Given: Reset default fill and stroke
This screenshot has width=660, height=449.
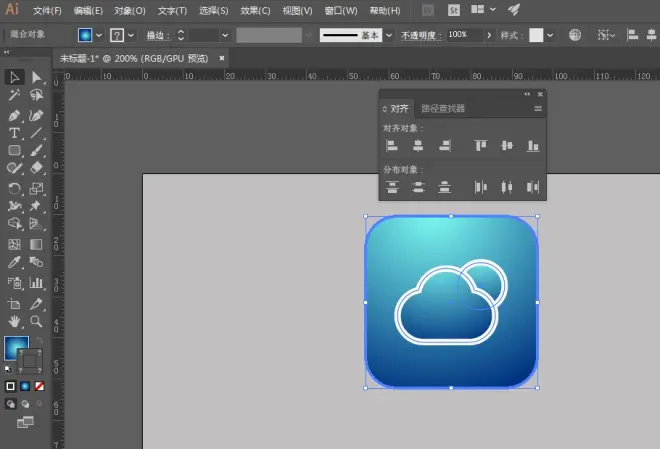Looking at the screenshot, I should 8,369.
